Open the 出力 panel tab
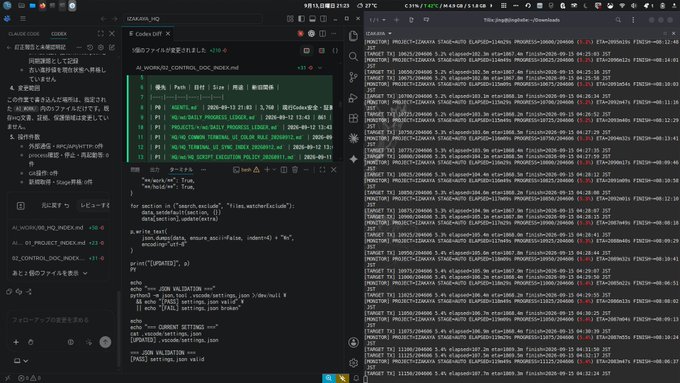Viewport: 680px width, 383px height. [x=155, y=170]
